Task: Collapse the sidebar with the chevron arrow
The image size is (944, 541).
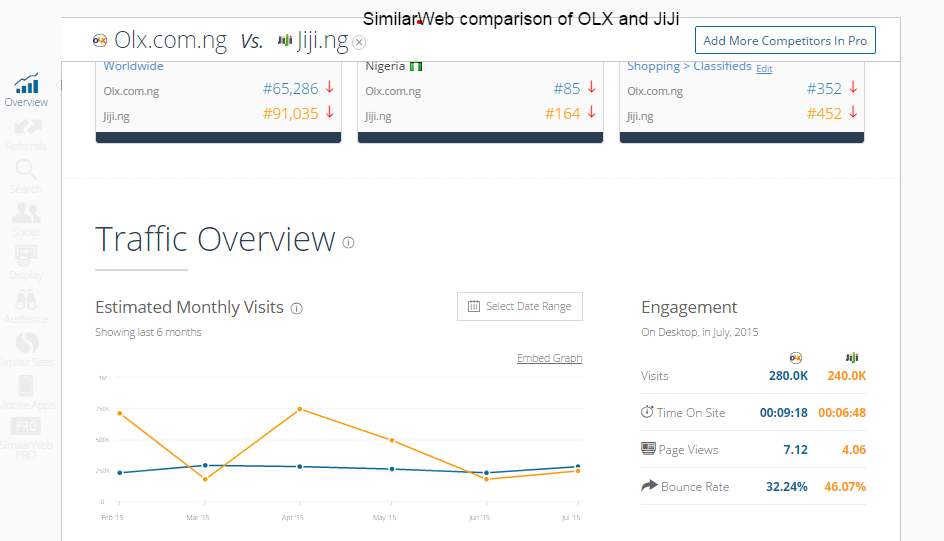Action: (x=58, y=85)
